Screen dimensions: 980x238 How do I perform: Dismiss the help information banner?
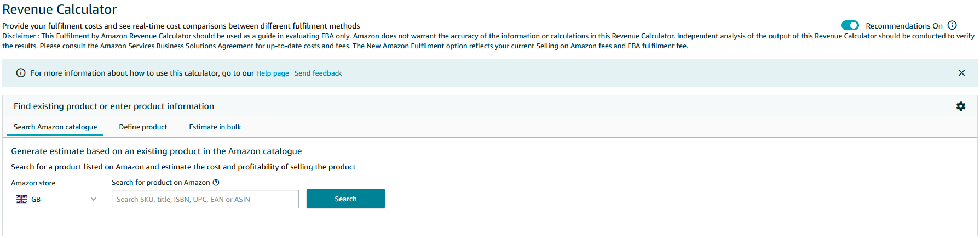pyautogui.click(x=961, y=73)
